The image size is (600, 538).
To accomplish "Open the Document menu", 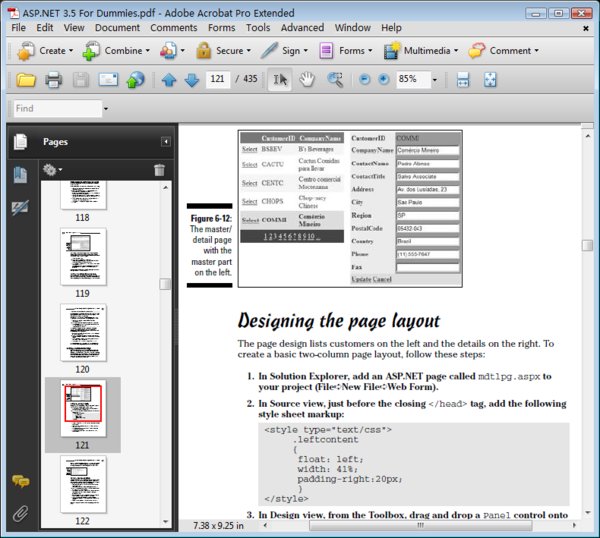I will pyautogui.click(x=117, y=28).
